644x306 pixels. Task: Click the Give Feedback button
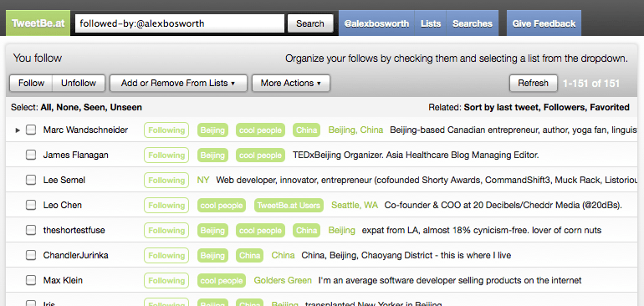[544, 23]
